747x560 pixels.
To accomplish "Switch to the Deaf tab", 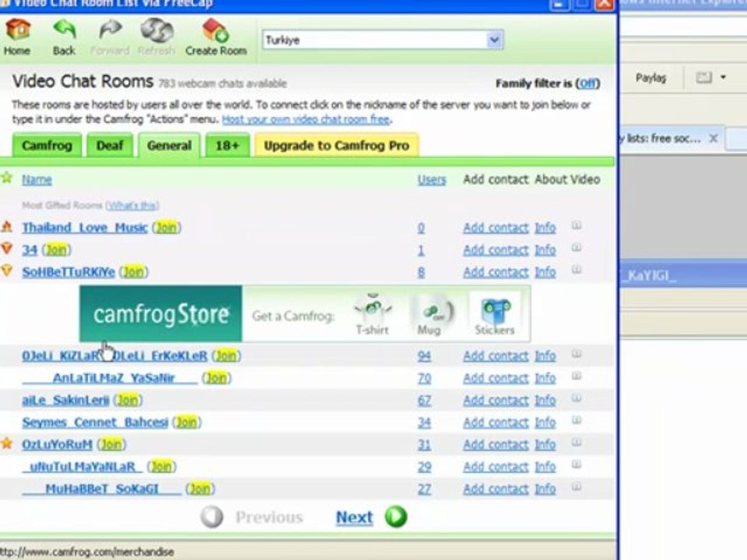I will pos(110,145).
